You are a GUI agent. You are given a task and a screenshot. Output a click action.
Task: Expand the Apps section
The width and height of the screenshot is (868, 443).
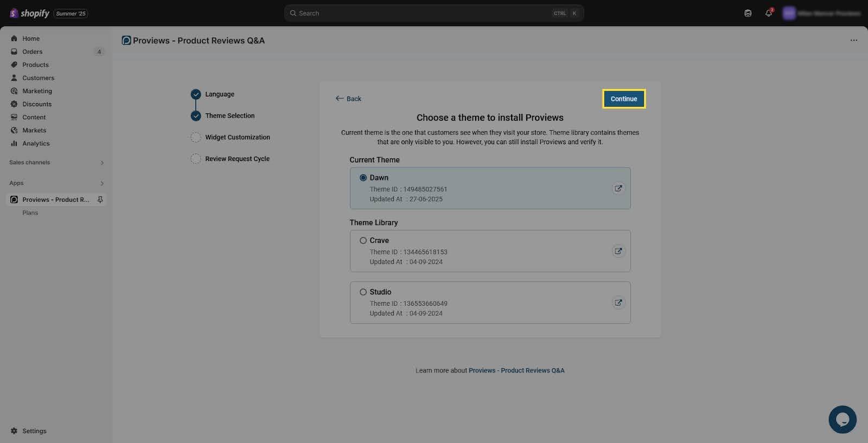pyautogui.click(x=102, y=183)
